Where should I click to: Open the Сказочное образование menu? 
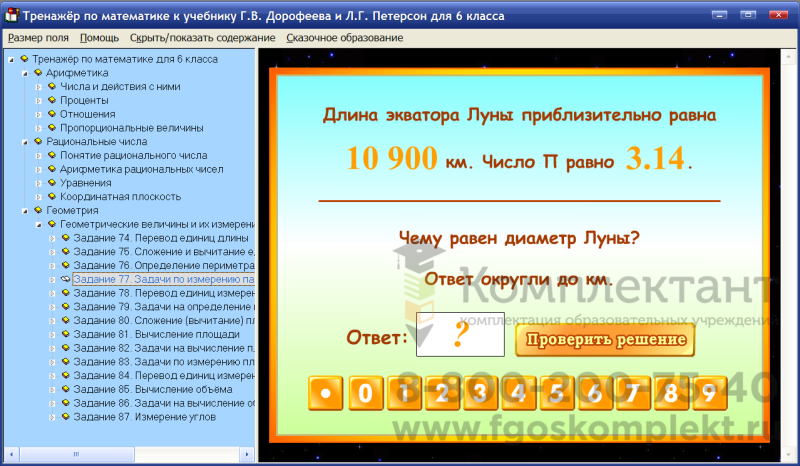click(x=344, y=38)
